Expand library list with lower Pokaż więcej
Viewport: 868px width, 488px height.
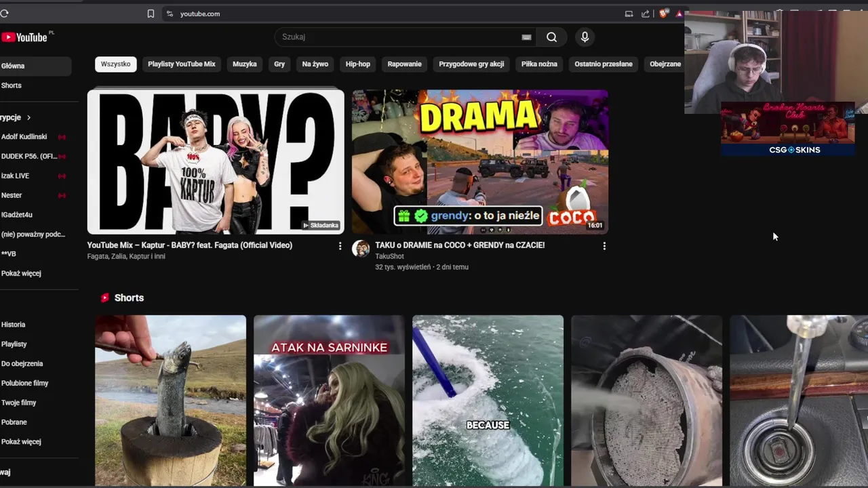point(21,441)
